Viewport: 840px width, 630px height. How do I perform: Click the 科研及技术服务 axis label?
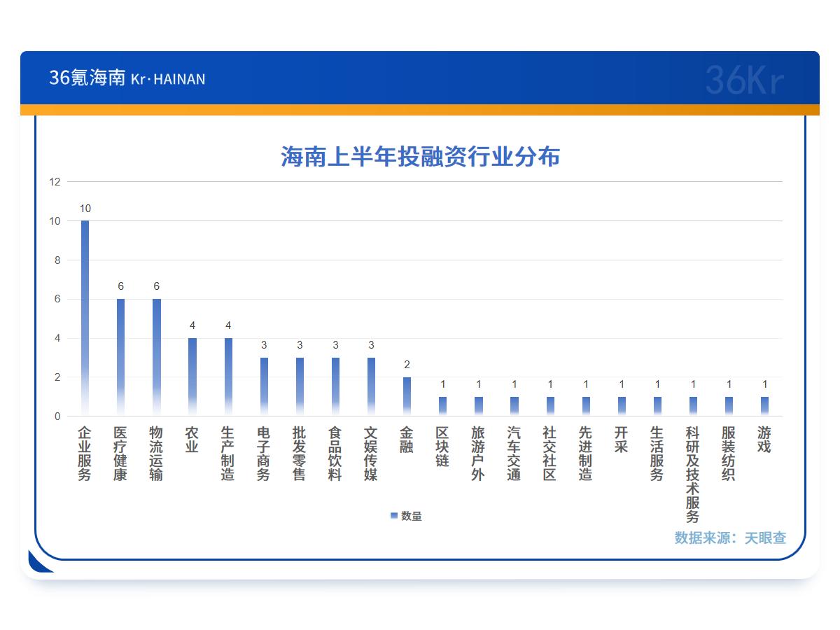pyautogui.click(x=693, y=475)
